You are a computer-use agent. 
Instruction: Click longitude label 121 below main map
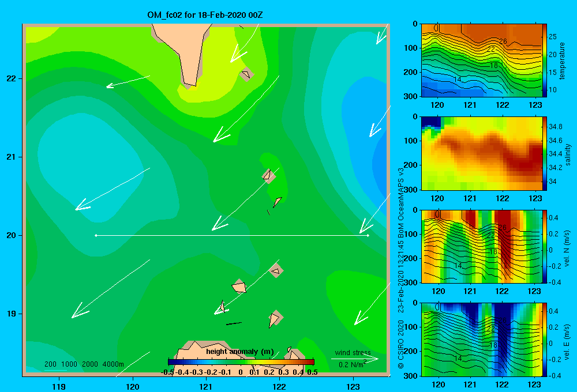click(206, 387)
